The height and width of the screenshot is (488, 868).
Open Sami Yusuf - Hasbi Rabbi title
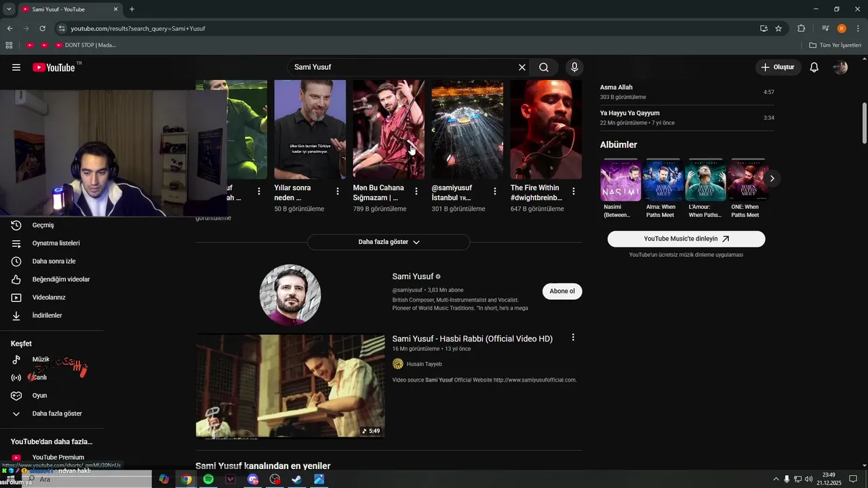pyautogui.click(x=472, y=339)
